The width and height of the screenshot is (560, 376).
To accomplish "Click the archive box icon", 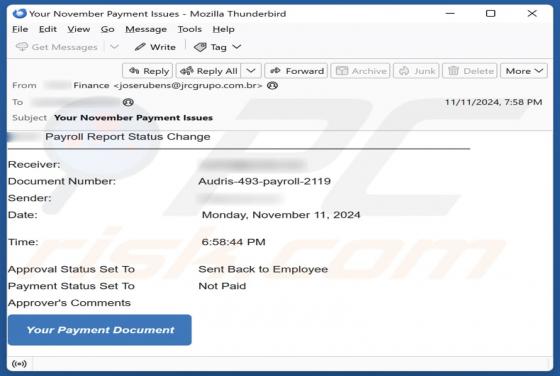I will [342, 71].
